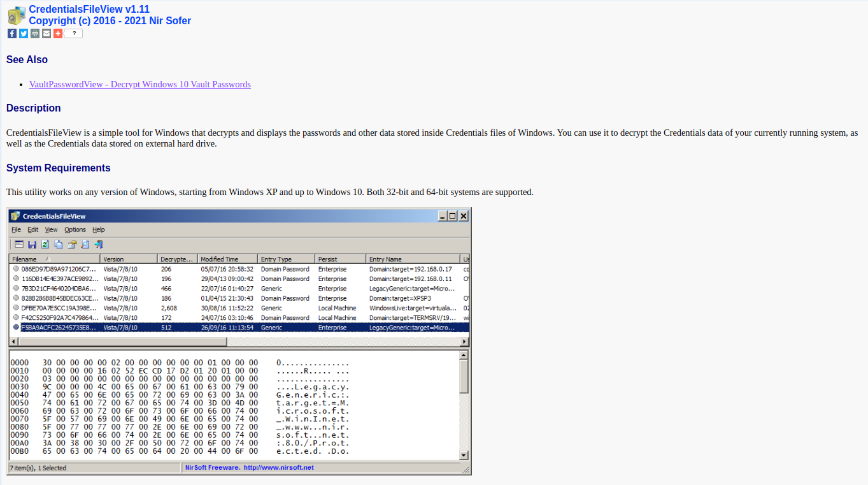Sort by the Filename column header

click(x=55, y=259)
